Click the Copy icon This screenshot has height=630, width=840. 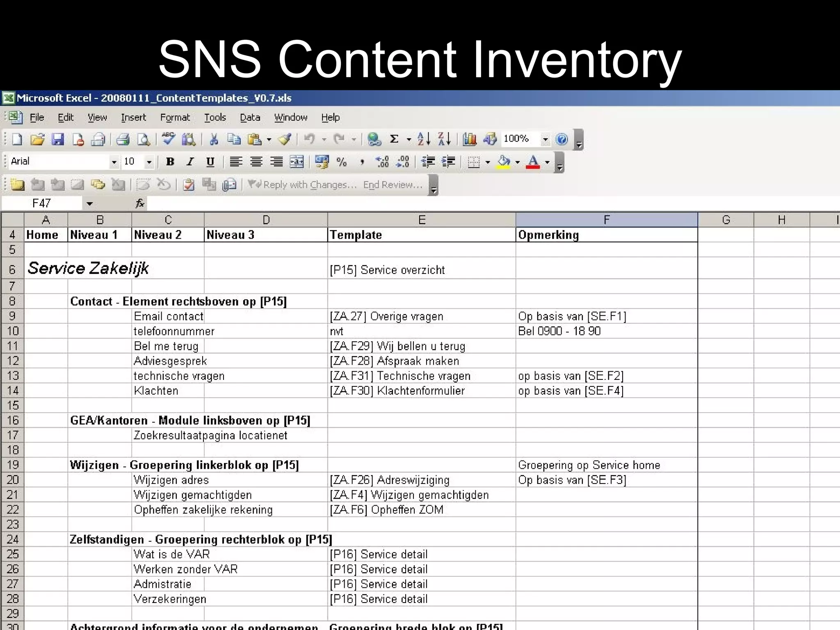[x=234, y=139]
